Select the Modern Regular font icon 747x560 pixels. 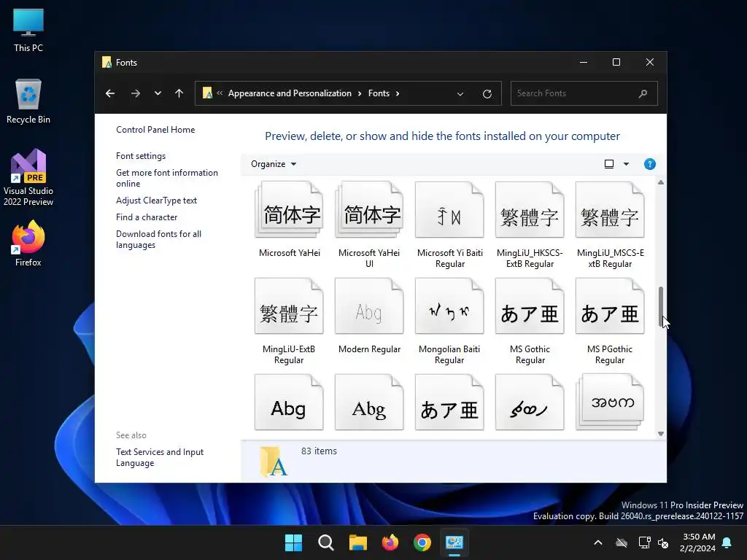click(369, 306)
